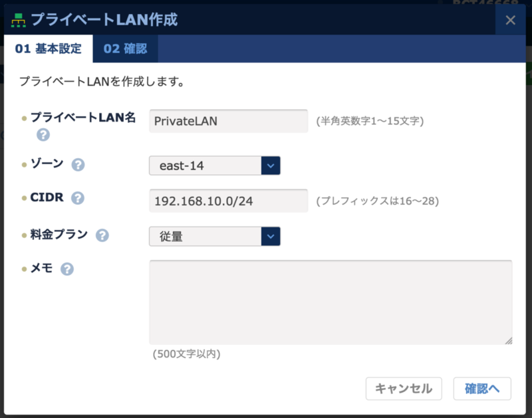This screenshot has width=532, height=418.
Task: Close the プライベートLAN作成 dialog
Action: (x=510, y=20)
